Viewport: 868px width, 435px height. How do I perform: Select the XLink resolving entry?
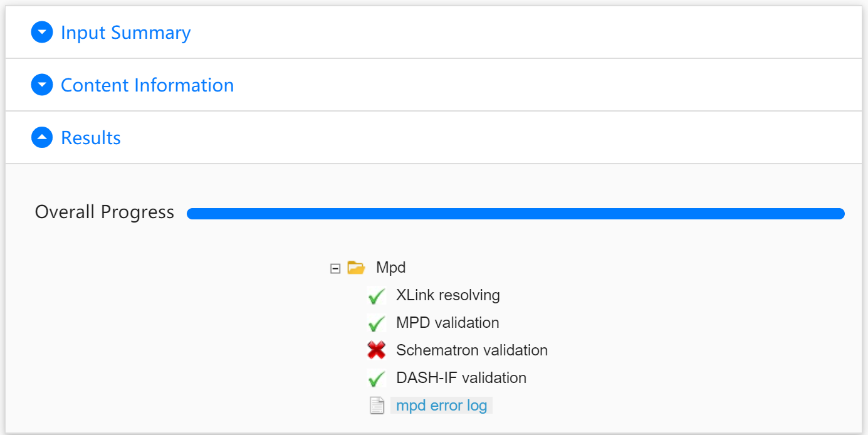point(447,295)
